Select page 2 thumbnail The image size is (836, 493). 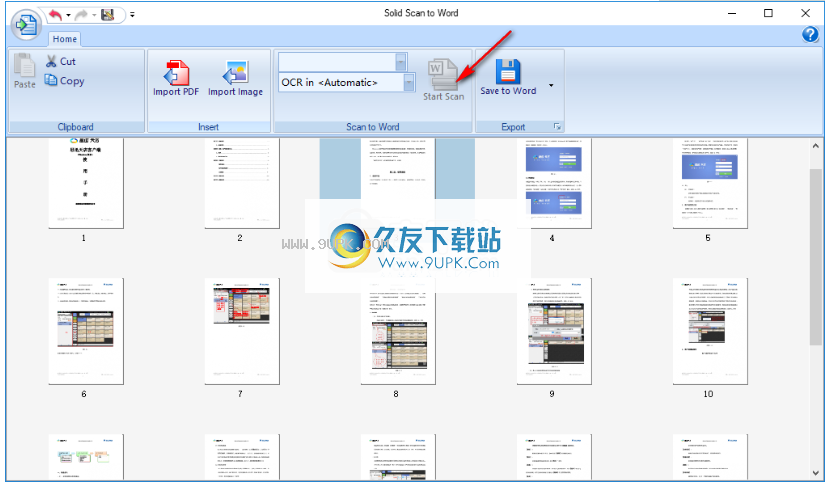242,183
